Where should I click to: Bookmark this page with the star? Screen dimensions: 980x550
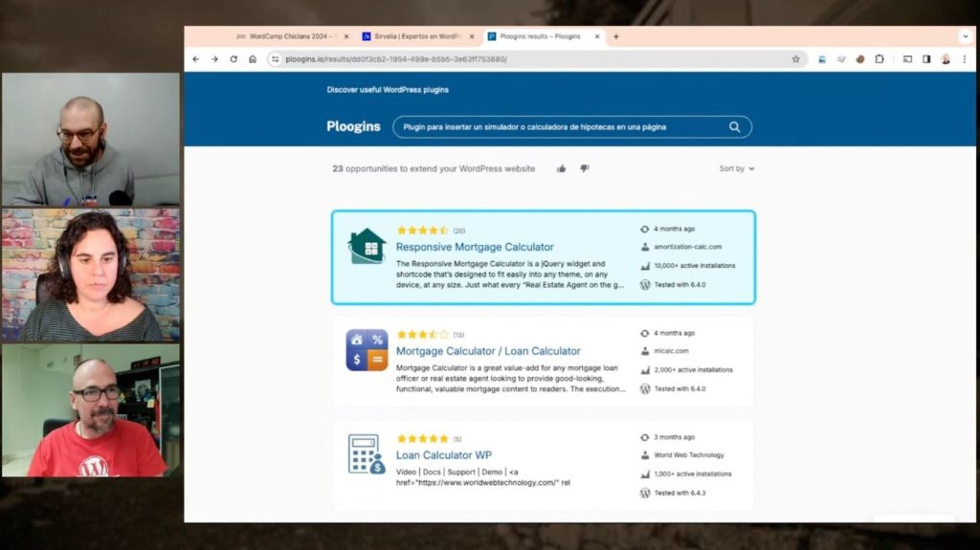coord(795,58)
